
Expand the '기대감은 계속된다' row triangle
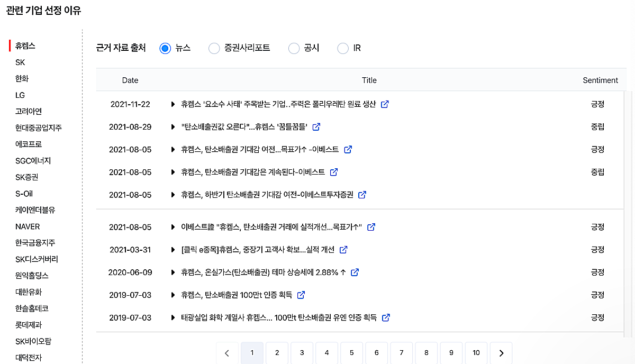[173, 172]
